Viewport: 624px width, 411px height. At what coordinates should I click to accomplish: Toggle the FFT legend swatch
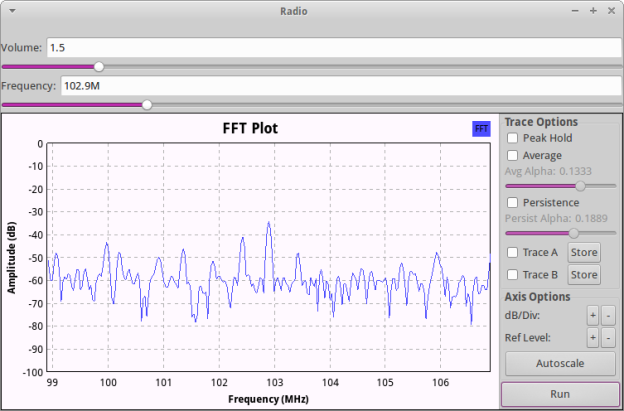pyautogui.click(x=481, y=129)
